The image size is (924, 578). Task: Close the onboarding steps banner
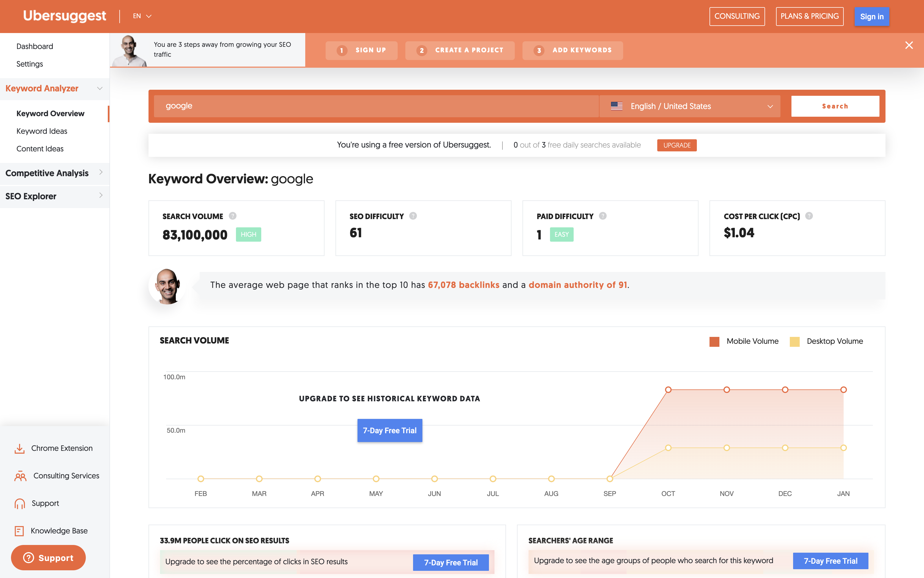tap(909, 45)
